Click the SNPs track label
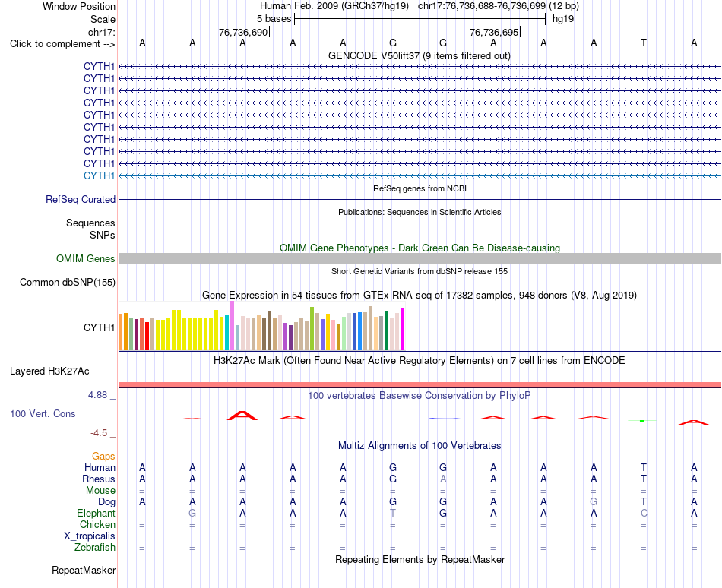Image resolution: width=722 pixels, height=588 pixels. (x=103, y=235)
